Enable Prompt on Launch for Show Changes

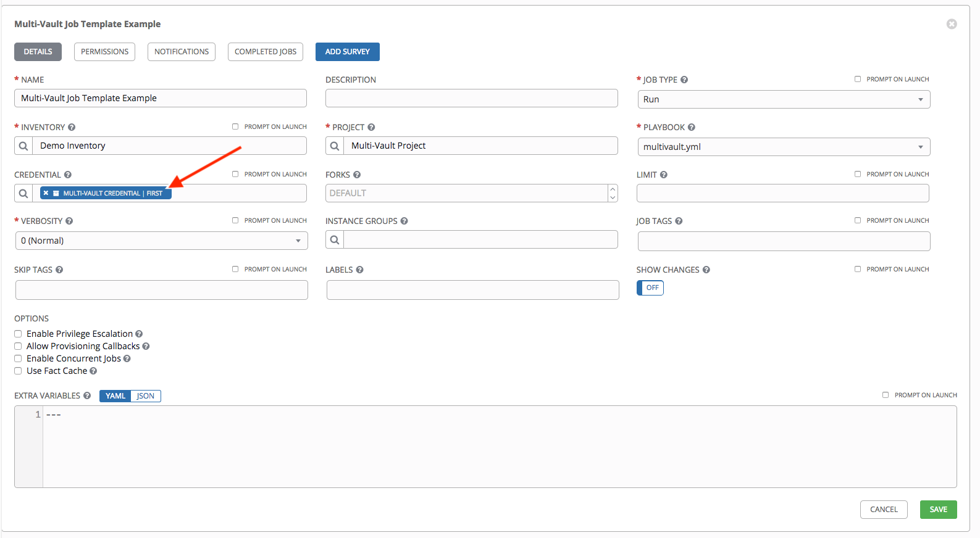tap(858, 269)
